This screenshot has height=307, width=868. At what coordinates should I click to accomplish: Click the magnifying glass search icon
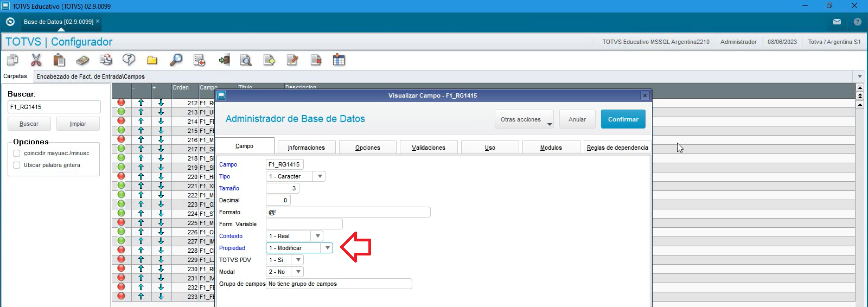coord(176,60)
